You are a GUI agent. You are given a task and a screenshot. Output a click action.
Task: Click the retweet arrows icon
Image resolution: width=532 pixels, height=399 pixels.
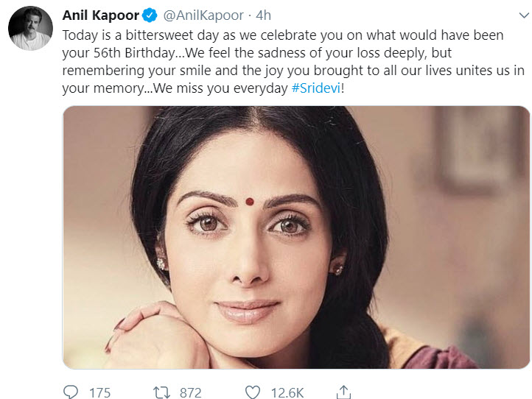[160, 392]
